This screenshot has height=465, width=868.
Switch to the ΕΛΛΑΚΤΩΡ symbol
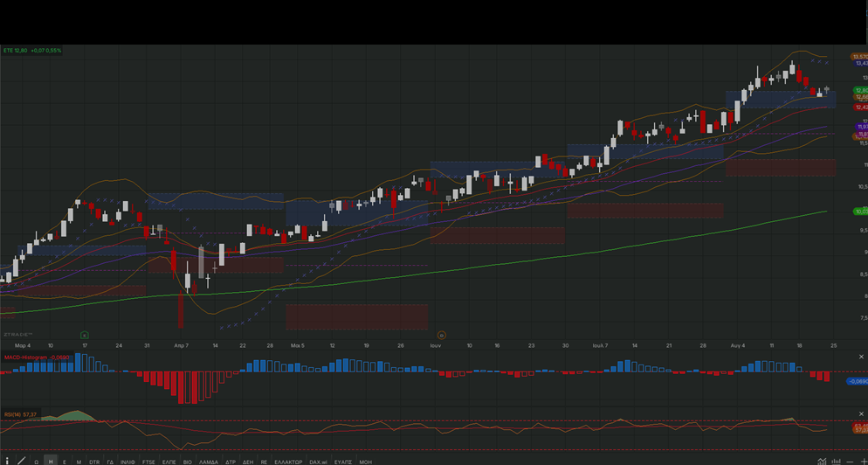[x=288, y=462]
